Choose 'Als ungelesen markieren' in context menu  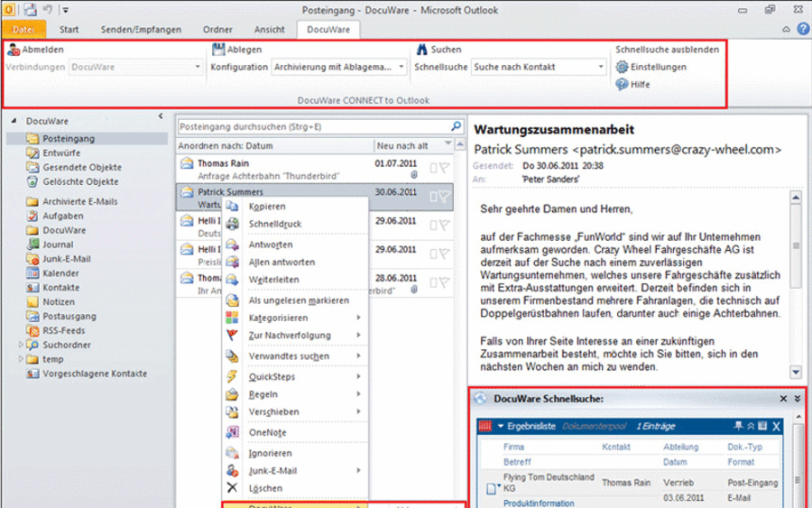click(295, 300)
